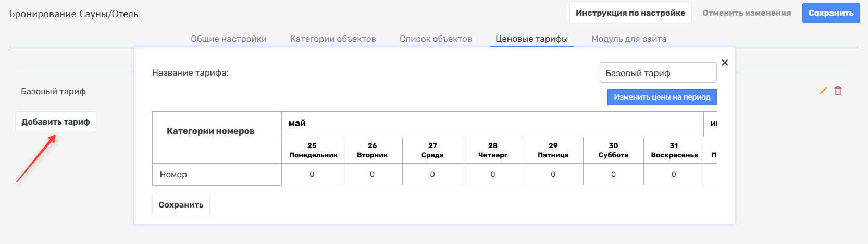This screenshot has width=868, height=244.
Task: Edit price for 29 Пятница
Action: click(x=553, y=174)
